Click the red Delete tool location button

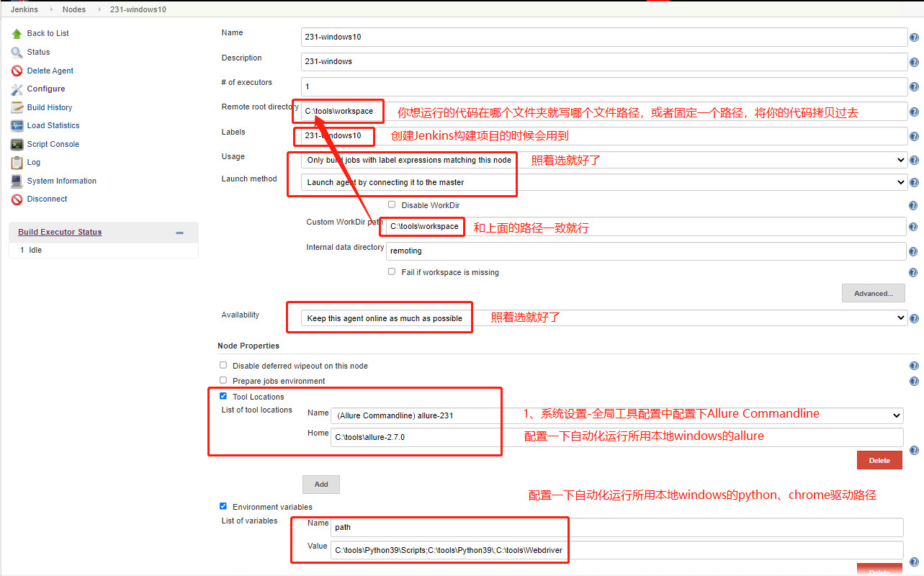tap(879, 460)
